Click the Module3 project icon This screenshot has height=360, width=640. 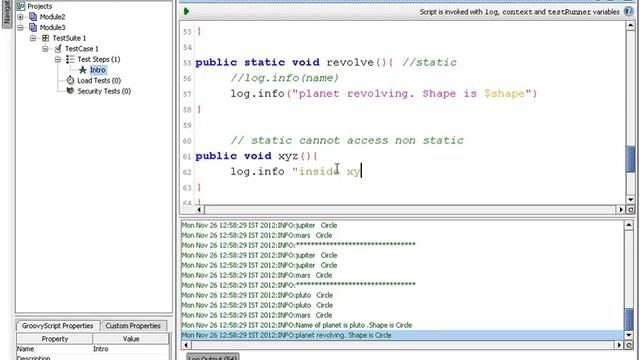click(33, 27)
